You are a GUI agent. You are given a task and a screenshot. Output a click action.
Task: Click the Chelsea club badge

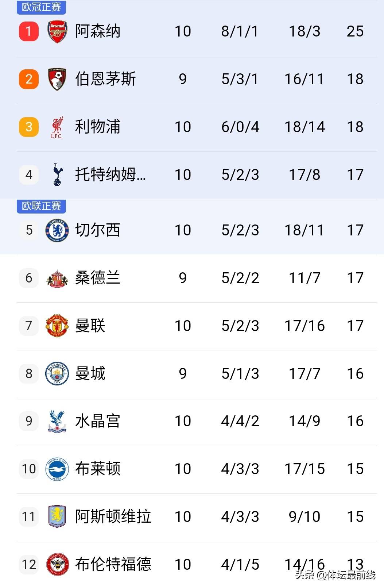point(57,230)
